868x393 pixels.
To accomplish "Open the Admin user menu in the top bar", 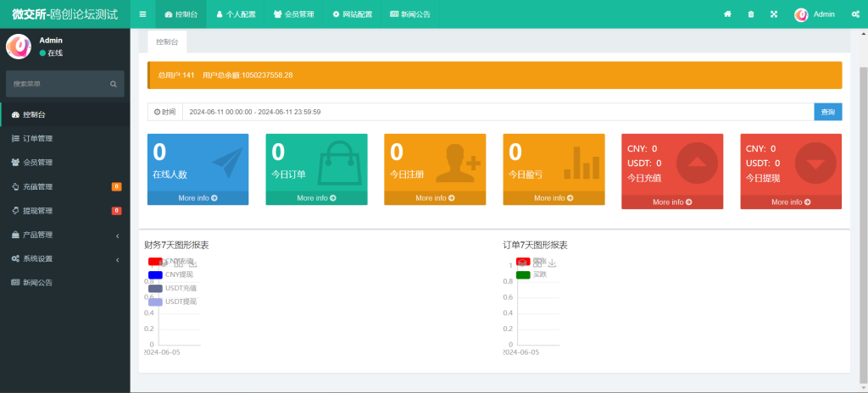I will click(x=815, y=14).
